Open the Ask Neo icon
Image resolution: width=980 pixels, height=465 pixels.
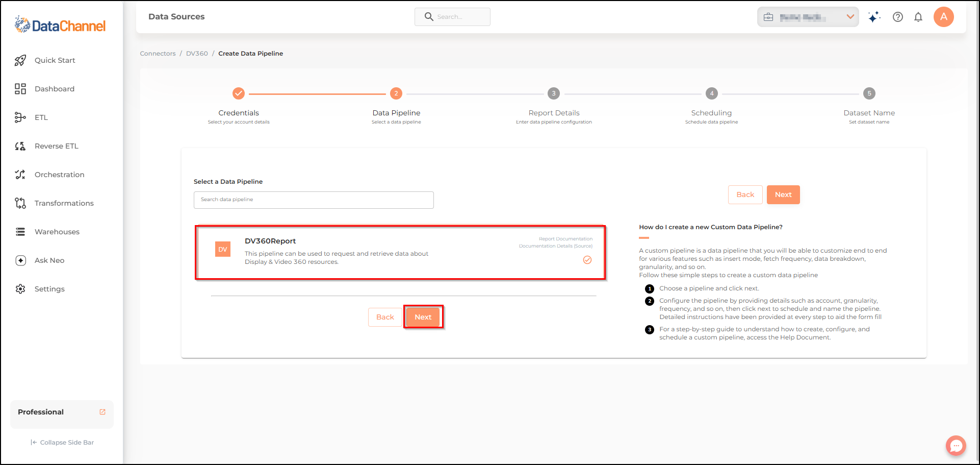coord(20,260)
